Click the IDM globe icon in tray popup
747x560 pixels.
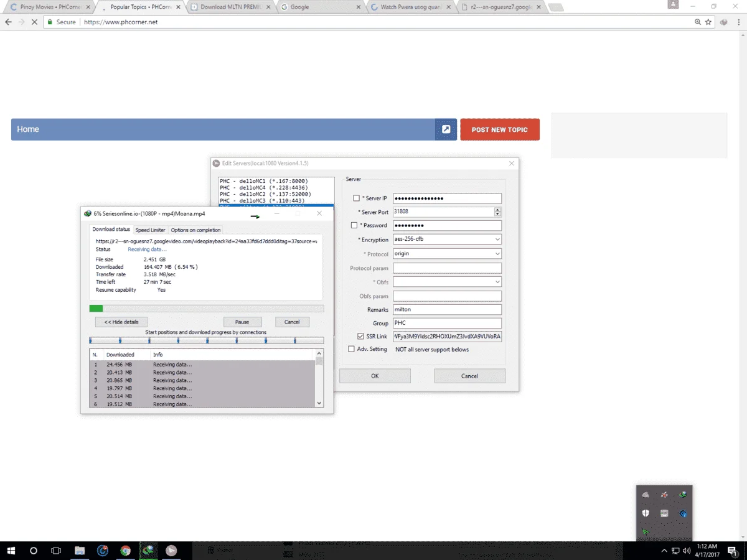coord(683,495)
